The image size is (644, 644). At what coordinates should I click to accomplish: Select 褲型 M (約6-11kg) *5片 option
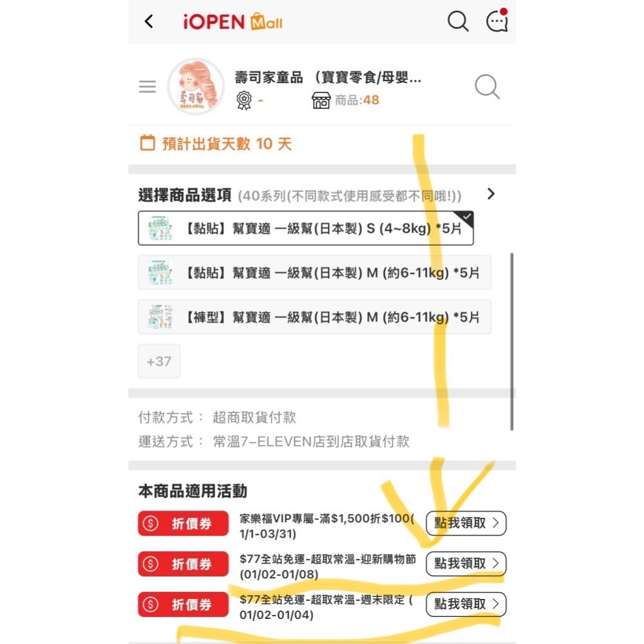click(315, 317)
